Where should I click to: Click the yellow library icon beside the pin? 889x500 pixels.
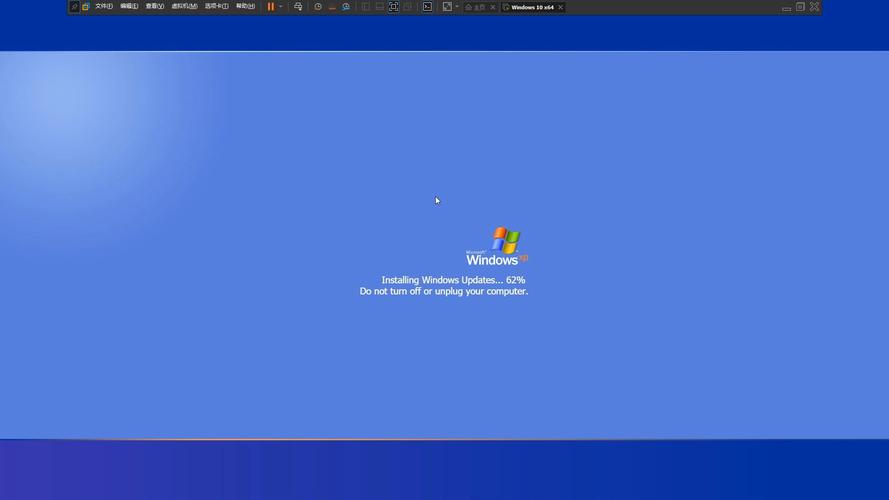(x=86, y=7)
